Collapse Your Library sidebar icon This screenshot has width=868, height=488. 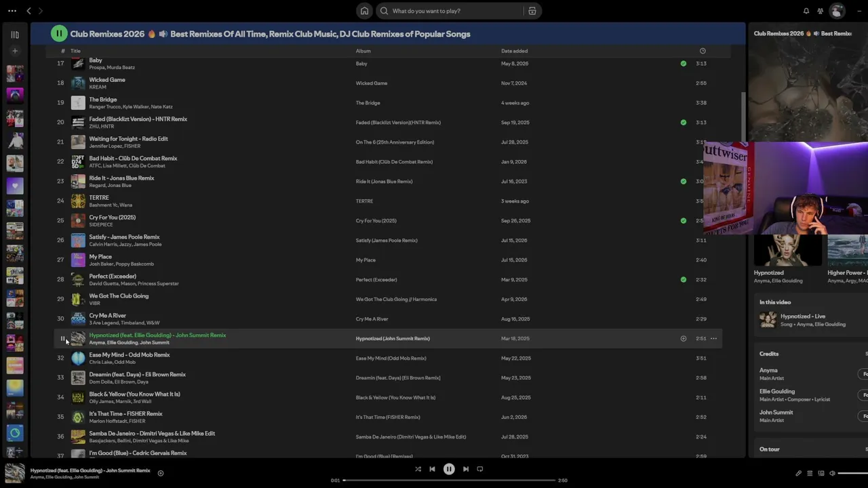tap(15, 35)
